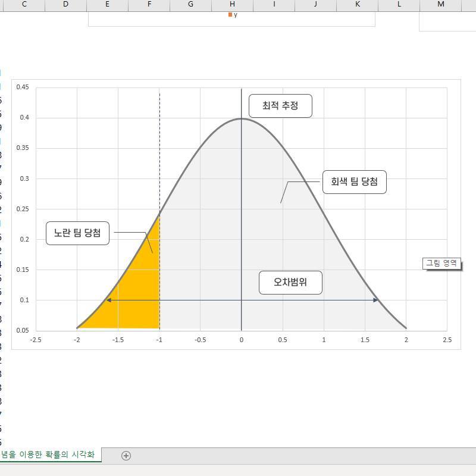This screenshot has height=476, width=476.
Task: Select column H header
Action: pos(232,5)
